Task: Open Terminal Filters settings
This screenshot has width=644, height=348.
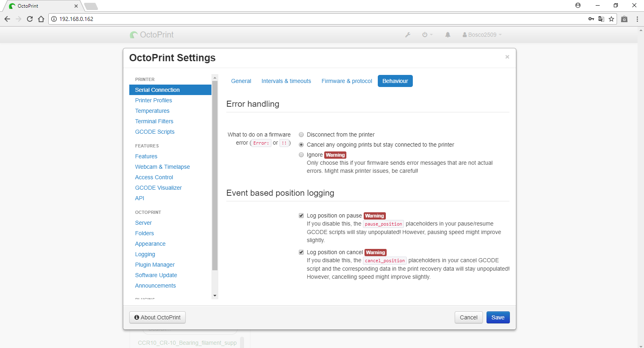Action: point(170,121)
